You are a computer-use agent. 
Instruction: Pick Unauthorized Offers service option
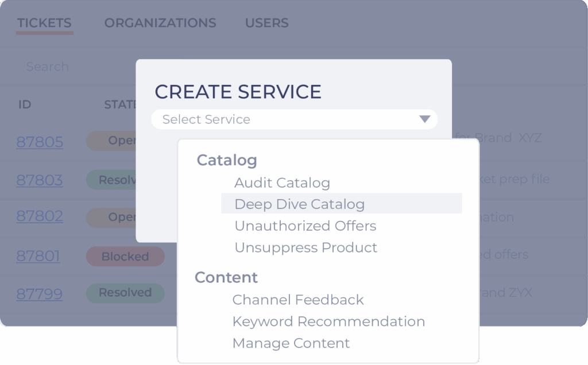305,226
